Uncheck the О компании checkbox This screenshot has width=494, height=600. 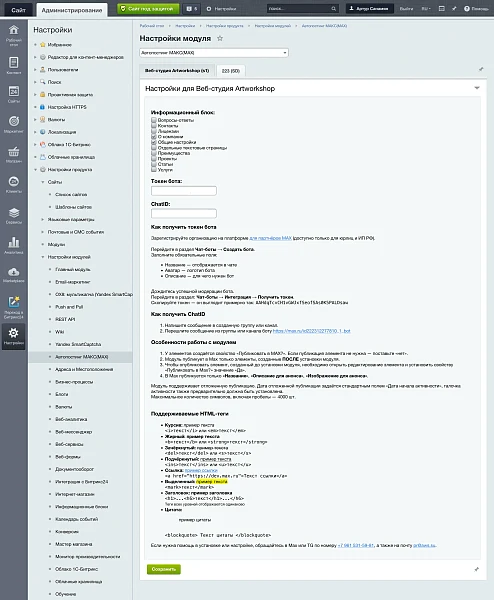(x=154, y=137)
